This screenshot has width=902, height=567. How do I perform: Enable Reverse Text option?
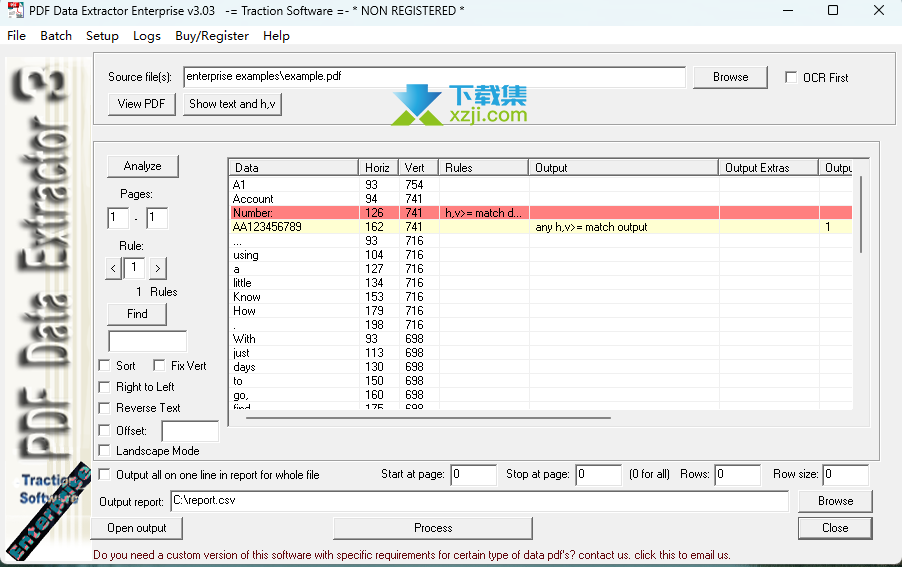tap(104, 408)
